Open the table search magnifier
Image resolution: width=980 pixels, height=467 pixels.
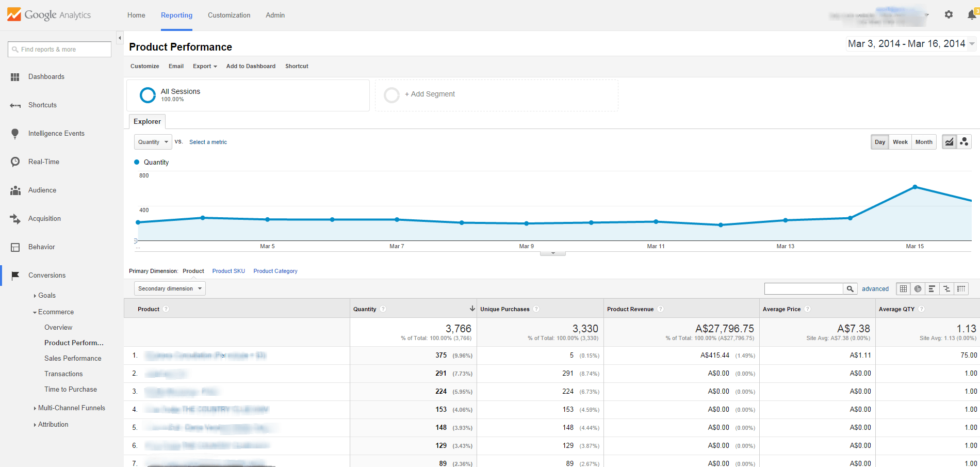pyautogui.click(x=850, y=288)
